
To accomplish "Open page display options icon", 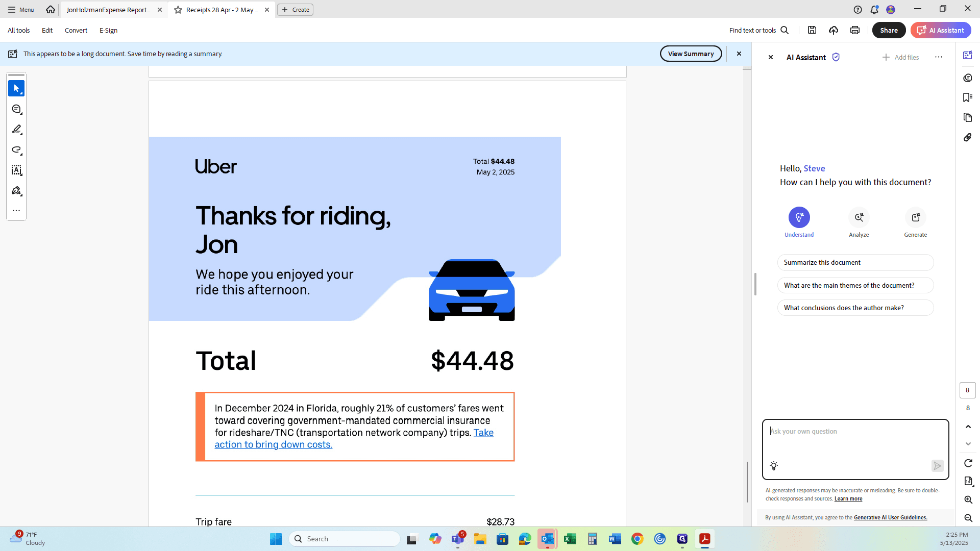I will [968, 481].
